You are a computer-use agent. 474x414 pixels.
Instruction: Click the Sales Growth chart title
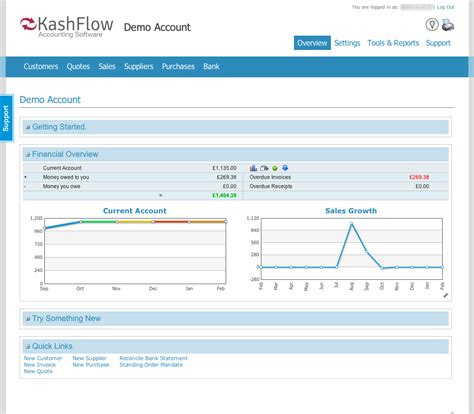(x=351, y=211)
